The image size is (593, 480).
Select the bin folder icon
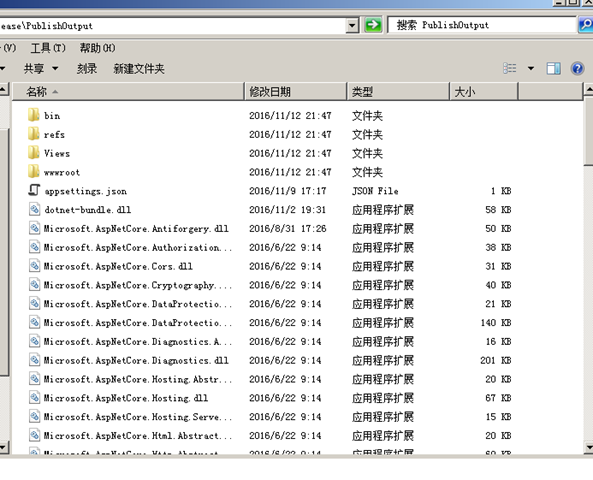pos(34,115)
